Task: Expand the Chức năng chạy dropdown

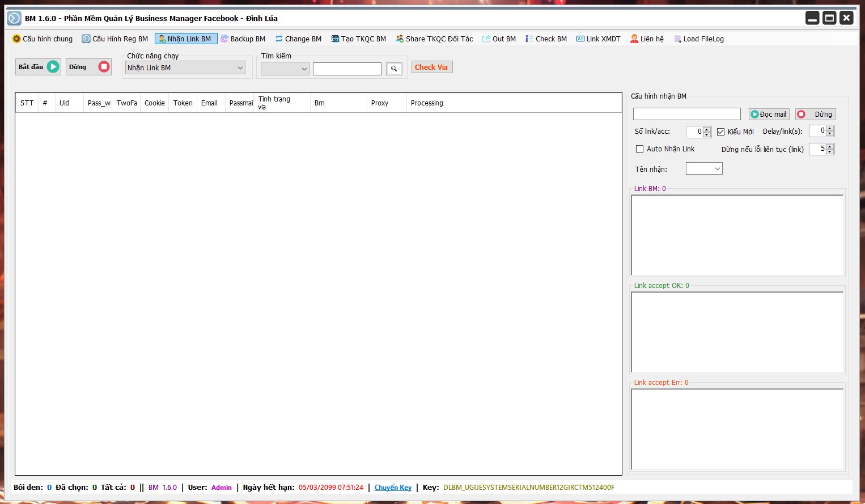Action: point(185,67)
